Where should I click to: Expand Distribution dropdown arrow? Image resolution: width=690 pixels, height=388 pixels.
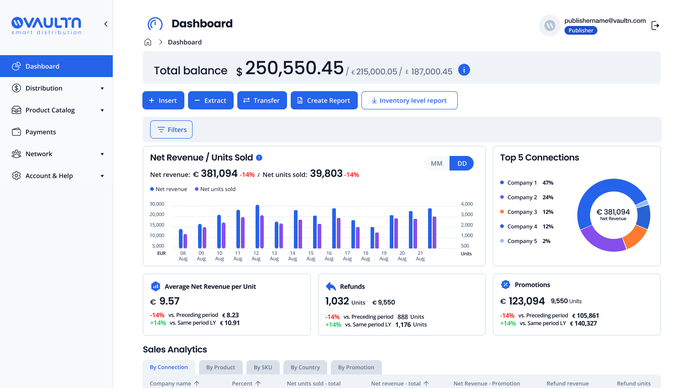(102, 88)
